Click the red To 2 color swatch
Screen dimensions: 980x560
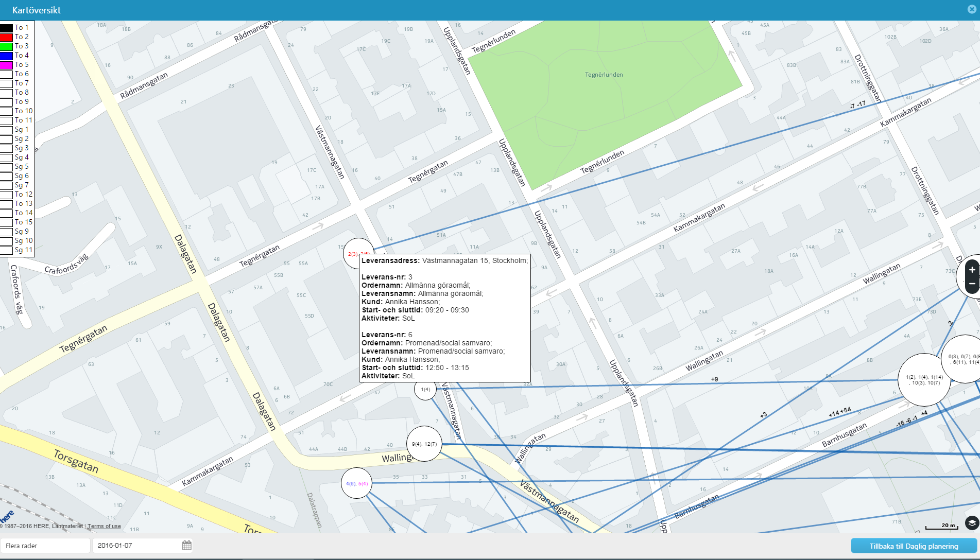[6, 37]
